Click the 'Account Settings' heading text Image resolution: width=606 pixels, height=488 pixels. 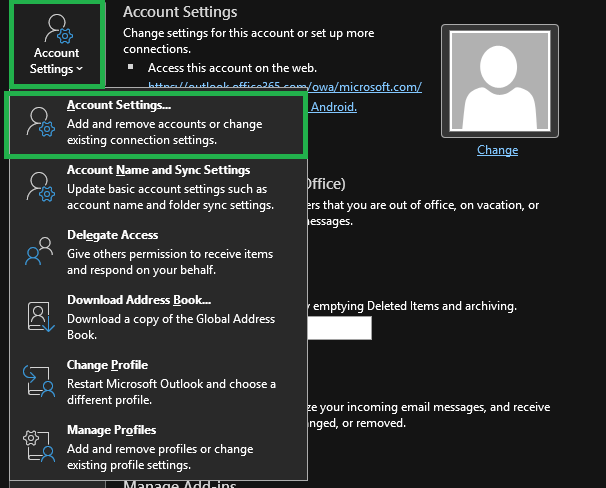180,12
